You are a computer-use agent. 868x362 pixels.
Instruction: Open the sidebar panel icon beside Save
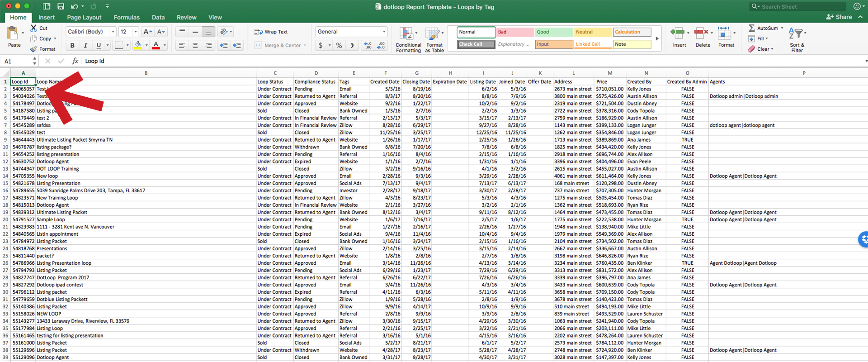pos(47,6)
